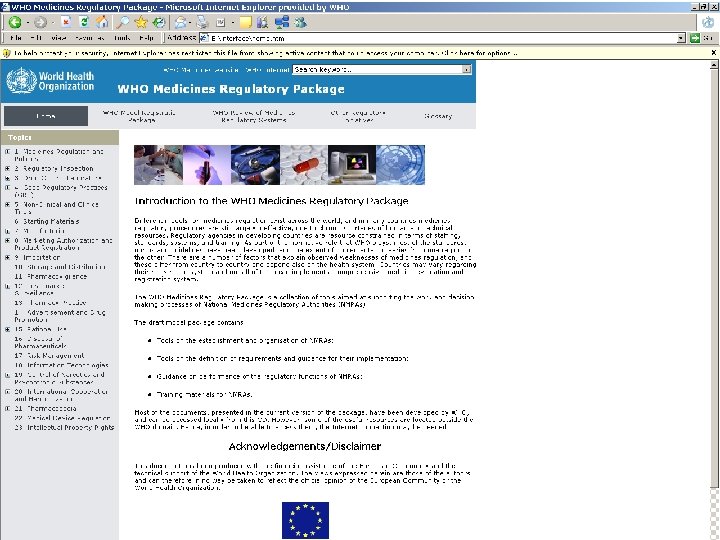Open topic 10 Storage and Distribution
The height and width of the screenshot is (540, 720).
(x=60, y=267)
